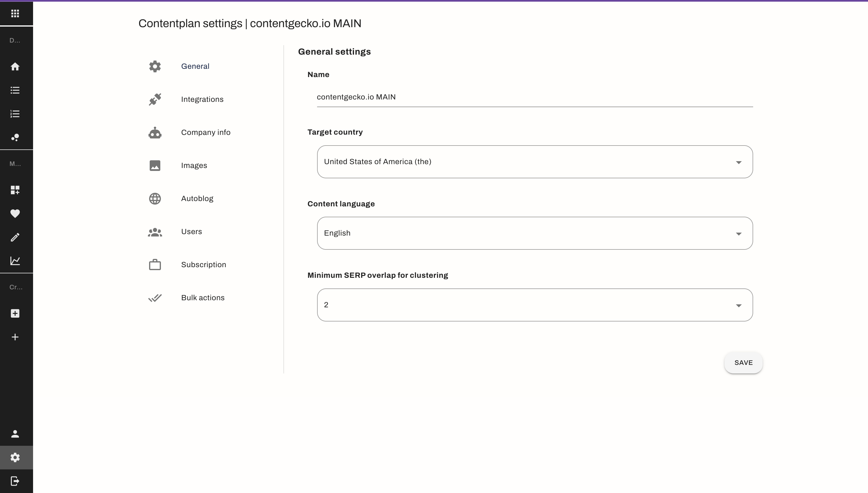Click the home icon in sidebar
Image resolution: width=868 pixels, height=493 pixels.
[15, 66]
